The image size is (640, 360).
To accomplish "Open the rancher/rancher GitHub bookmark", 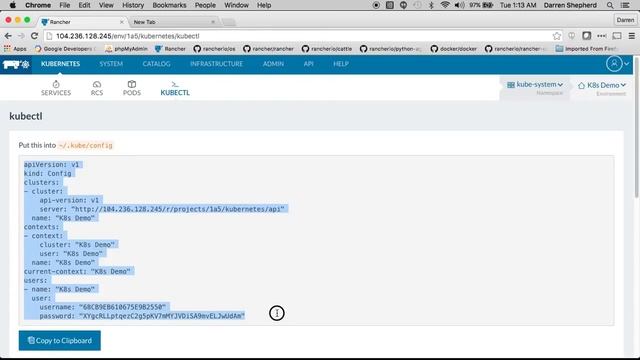I will click(x=268, y=49).
